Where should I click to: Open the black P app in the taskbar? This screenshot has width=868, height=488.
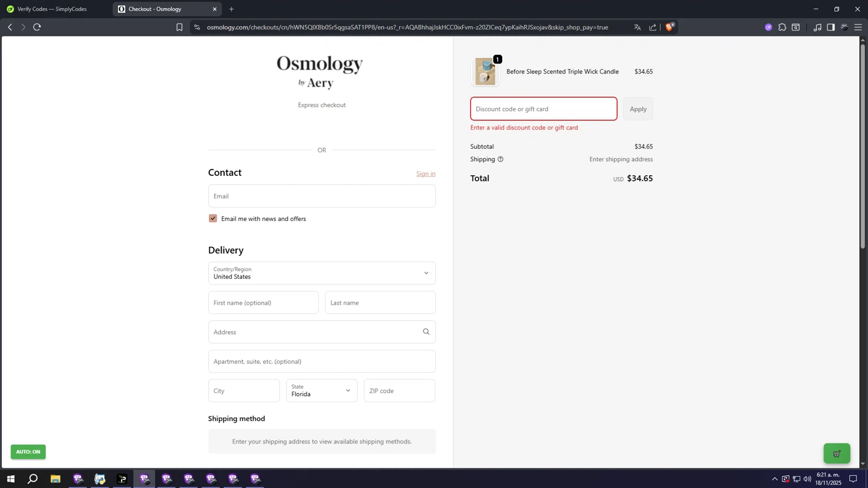[122, 479]
